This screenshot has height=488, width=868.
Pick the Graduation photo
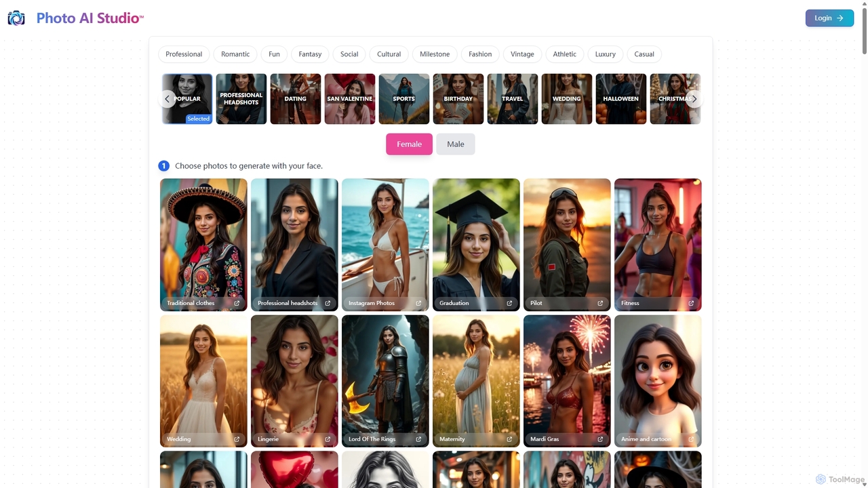(476, 245)
